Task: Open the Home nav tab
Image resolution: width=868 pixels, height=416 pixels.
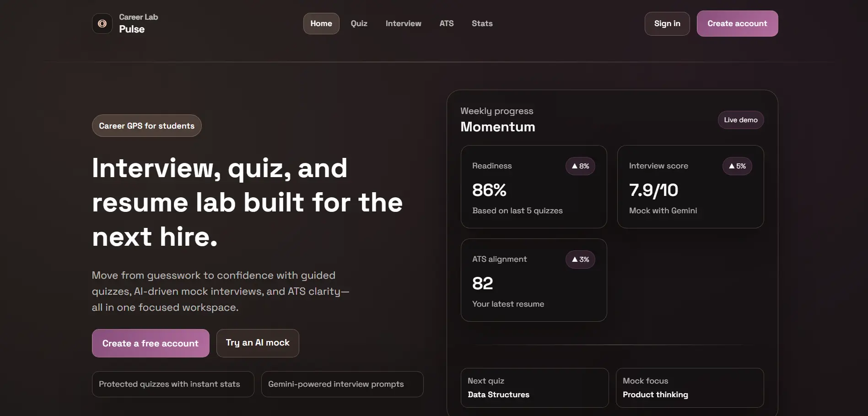Action: point(321,23)
